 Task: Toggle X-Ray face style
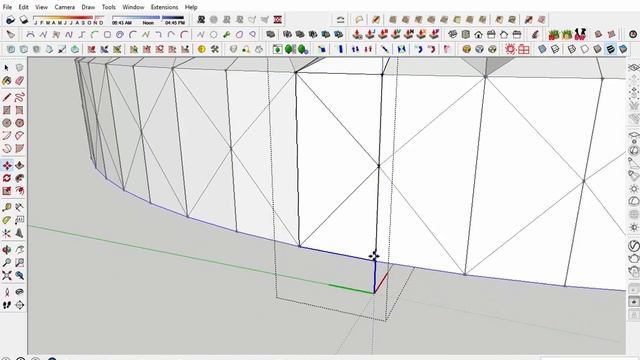point(542,49)
